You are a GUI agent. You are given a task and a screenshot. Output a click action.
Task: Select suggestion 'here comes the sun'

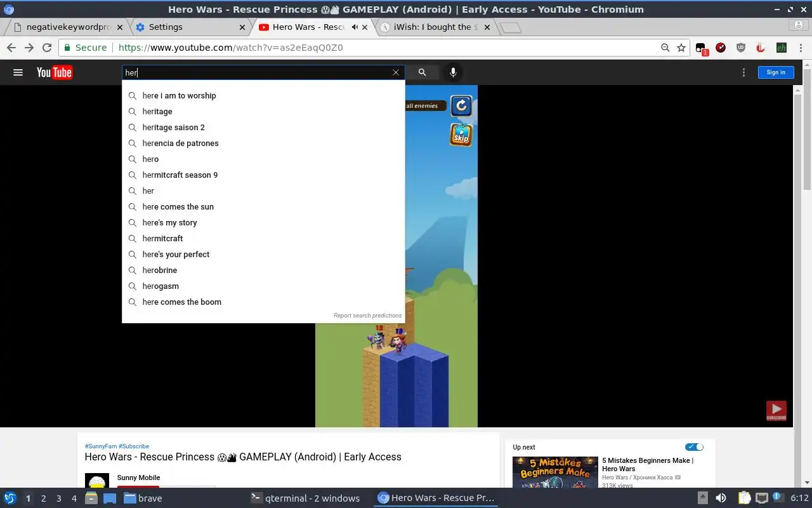263,207
